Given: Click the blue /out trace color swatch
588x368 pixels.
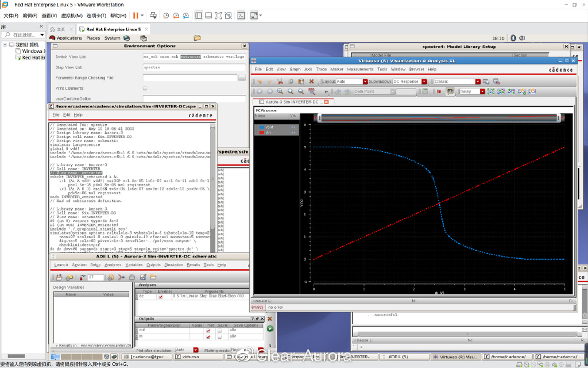Looking at the screenshot, I should (262, 127).
